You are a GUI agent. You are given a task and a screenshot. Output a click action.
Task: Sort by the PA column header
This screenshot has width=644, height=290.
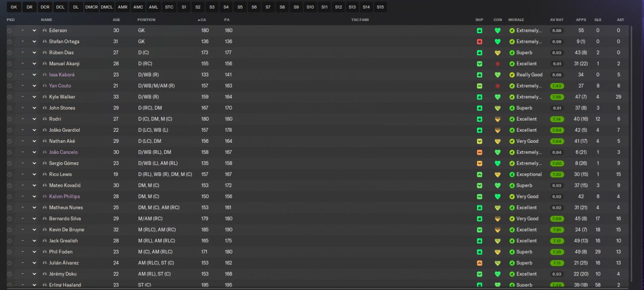click(x=227, y=20)
